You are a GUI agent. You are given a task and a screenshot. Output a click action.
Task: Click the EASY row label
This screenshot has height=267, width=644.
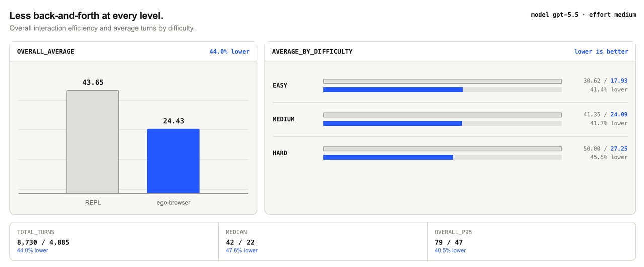(x=280, y=85)
